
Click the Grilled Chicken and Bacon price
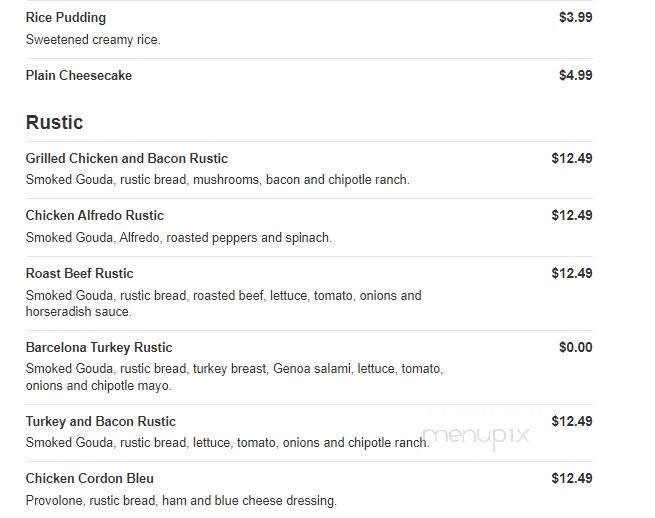coord(571,159)
